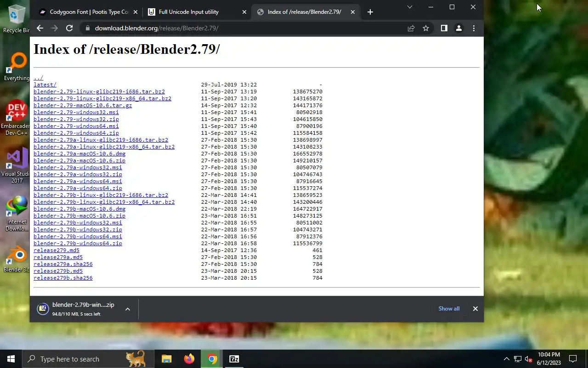Screen dimensions: 588x368
Task: Download blender-2.79a-macOS-10.6.zip
Action: tap(79, 161)
